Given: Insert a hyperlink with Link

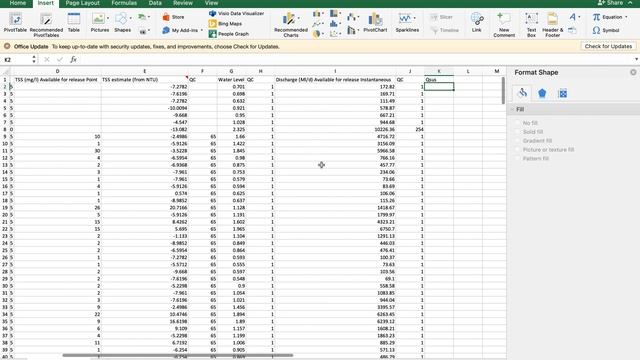Looking at the screenshot, I should (x=476, y=22).
